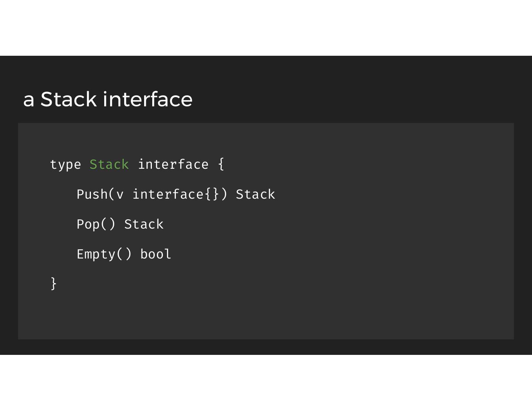This screenshot has width=532, height=411.
Task: Click the 'Pop()' method name
Action: 96,224
